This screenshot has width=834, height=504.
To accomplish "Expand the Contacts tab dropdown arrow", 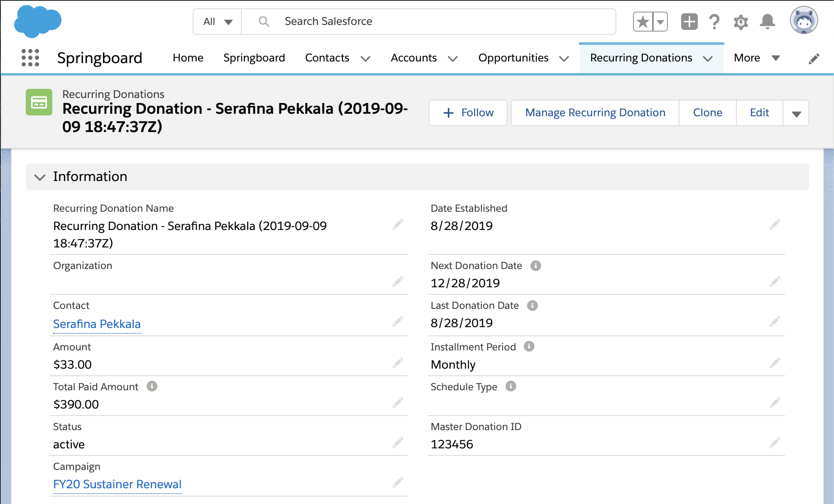I will (x=365, y=59).
